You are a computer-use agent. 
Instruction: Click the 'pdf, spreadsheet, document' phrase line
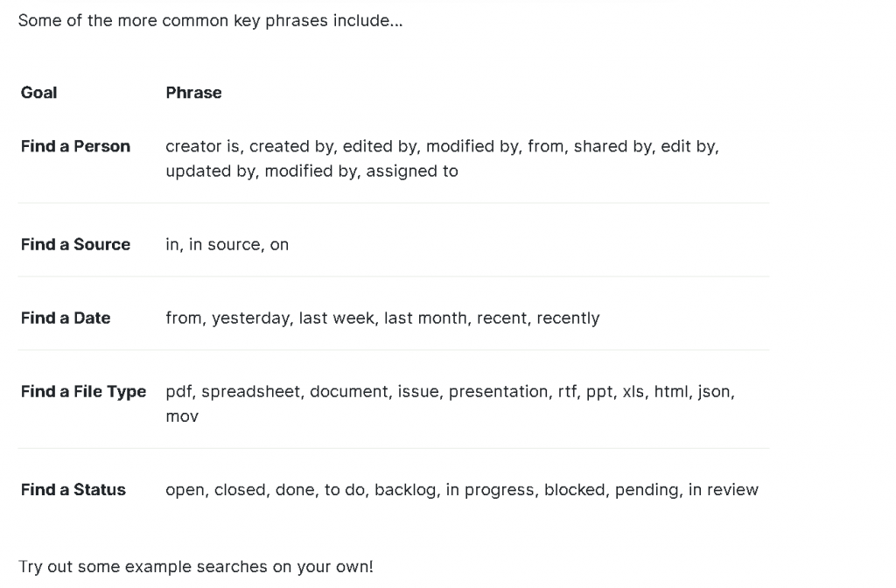[451, 391]
